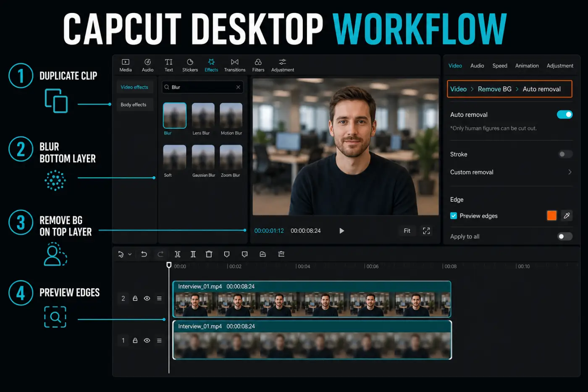
Task: Select Remove BG in breadcrumb
Action: click(494, 89)
